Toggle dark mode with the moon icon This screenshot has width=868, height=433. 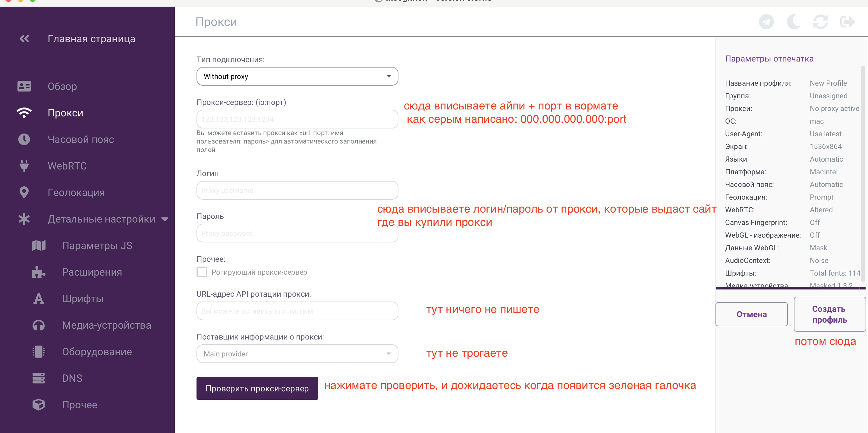click(x=794, y=22)
